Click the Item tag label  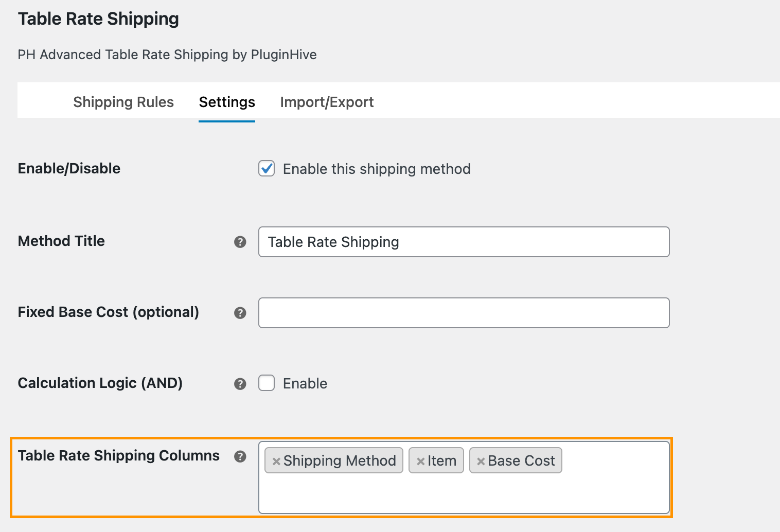442,460
